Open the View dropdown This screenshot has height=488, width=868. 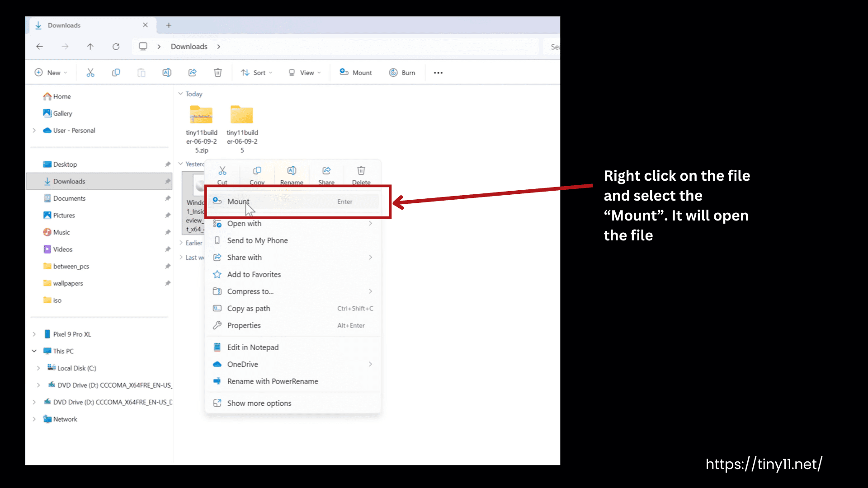coord(305,72)
